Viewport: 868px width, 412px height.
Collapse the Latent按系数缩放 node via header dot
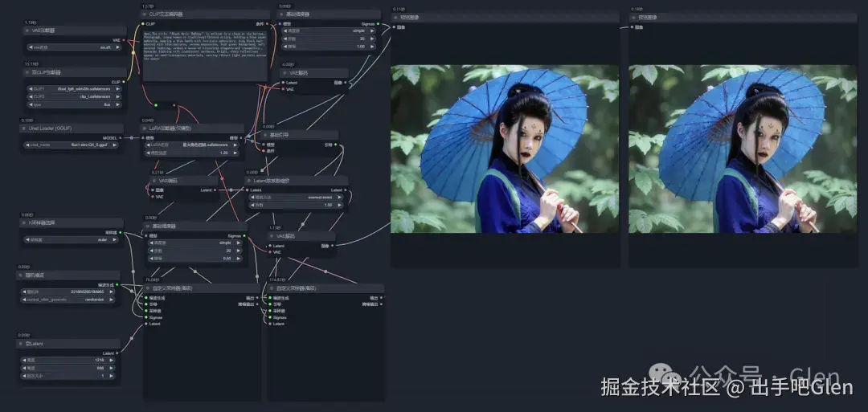[249, 180]
